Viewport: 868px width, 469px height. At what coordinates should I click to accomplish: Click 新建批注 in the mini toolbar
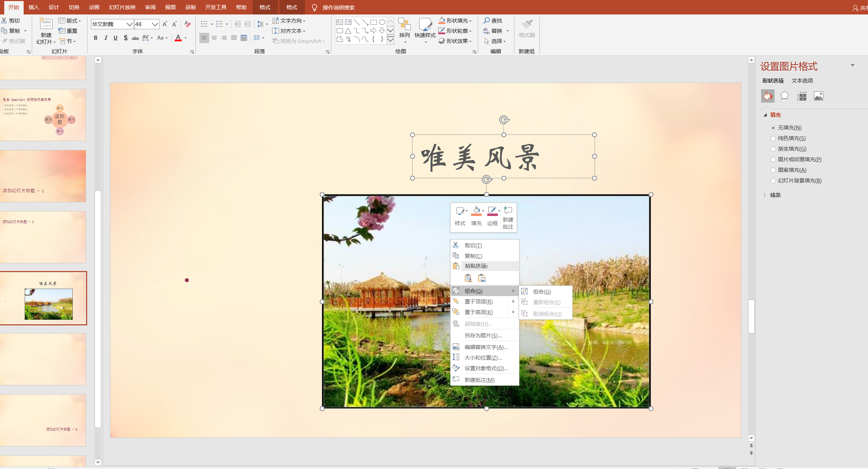(x=508, y=217)
